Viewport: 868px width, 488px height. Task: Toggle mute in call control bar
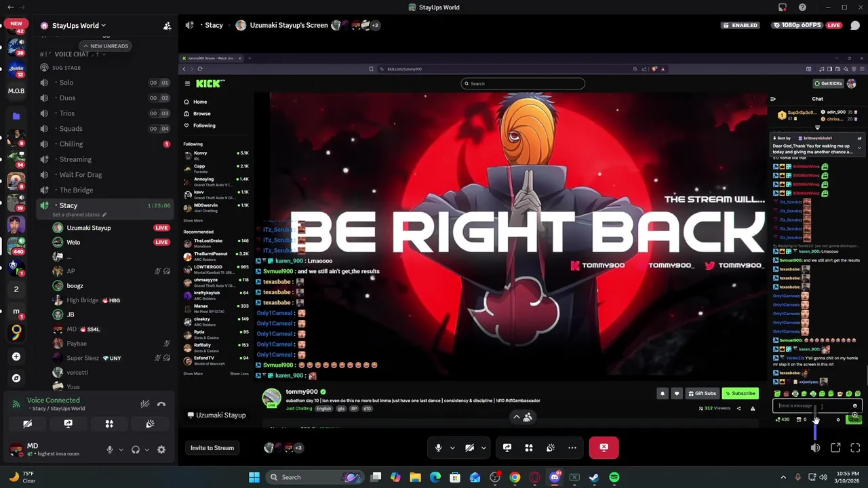point(439,447)
